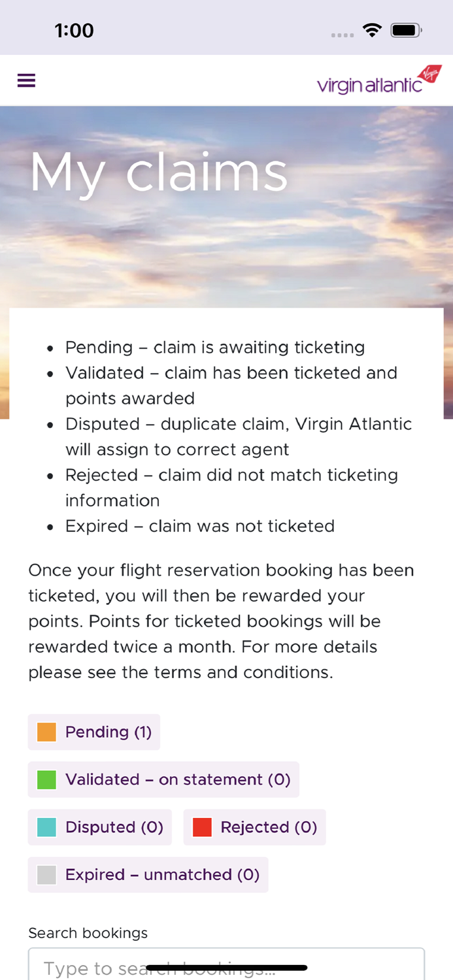This screenshot has height=980, width=453.
Task: Click inside the search bookings field
Action: 226,967
